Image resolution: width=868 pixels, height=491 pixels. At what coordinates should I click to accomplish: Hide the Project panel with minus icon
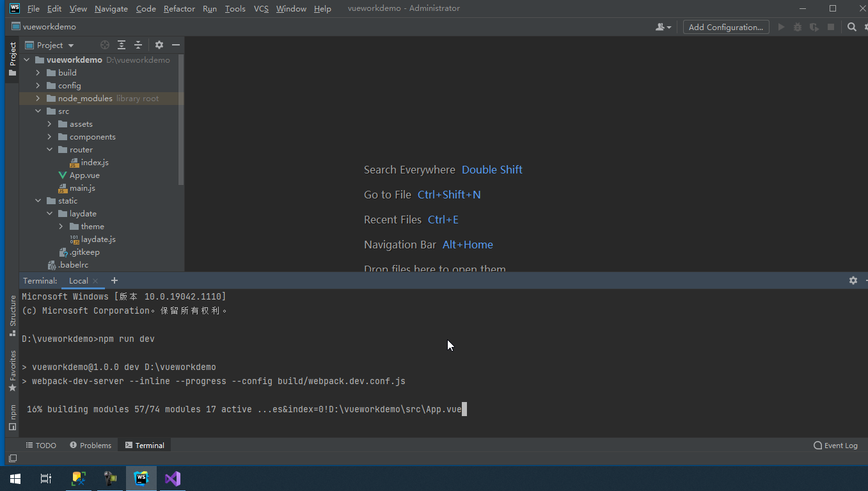click(176, 45)
